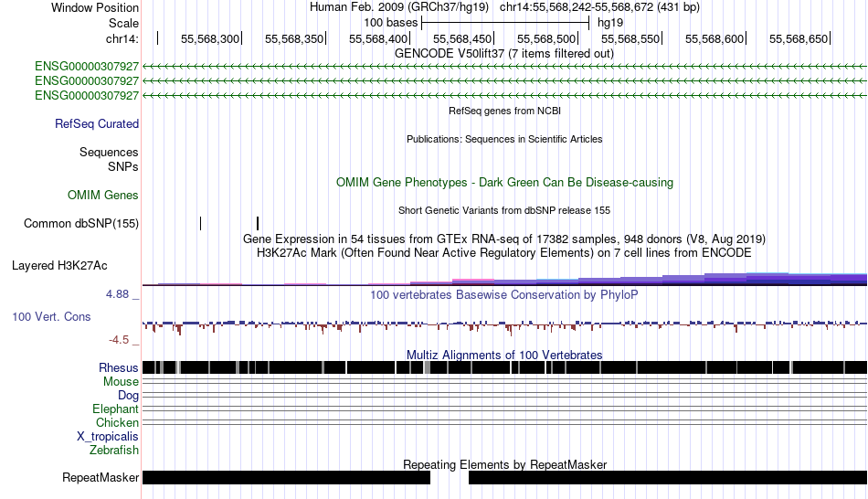The height and width of the screenshot is (499, 868).
Task: Select the Zebrafish alignment row label
Action: pyautogui.click(x=114, y=451)
